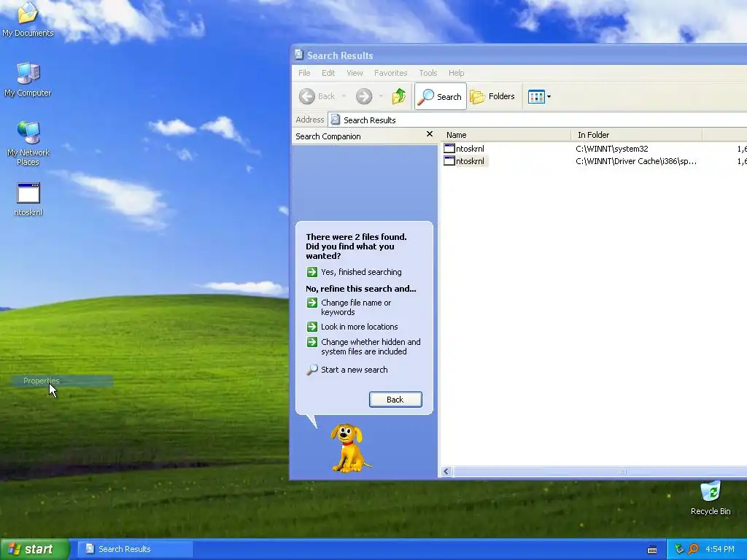The width and height of the screenshot is (747, 560).
Task: Sort results by Name column header
Action: [x=506, y=135]
